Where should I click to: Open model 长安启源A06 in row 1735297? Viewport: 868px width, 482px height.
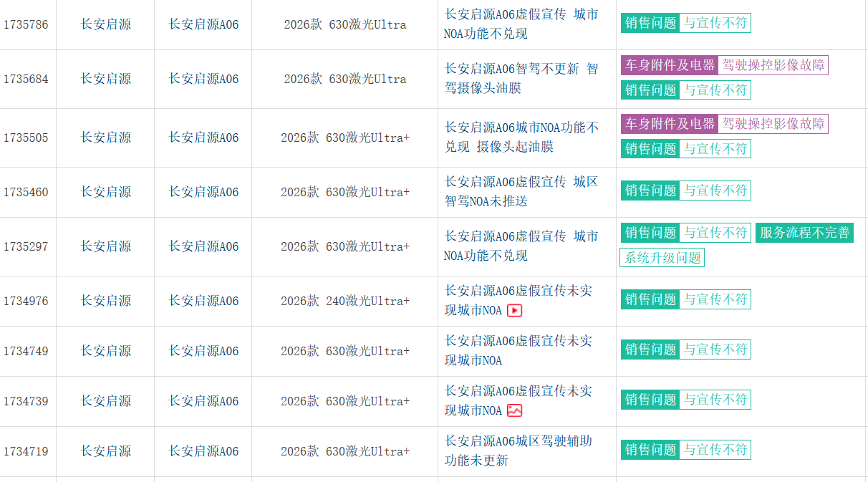(x=203, y=246)
